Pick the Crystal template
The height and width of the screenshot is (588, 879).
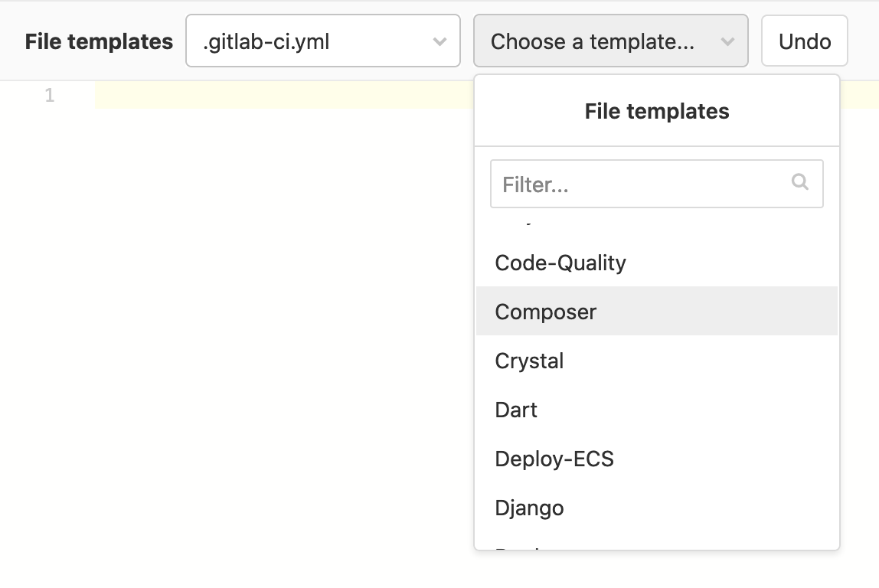(529, 361)
